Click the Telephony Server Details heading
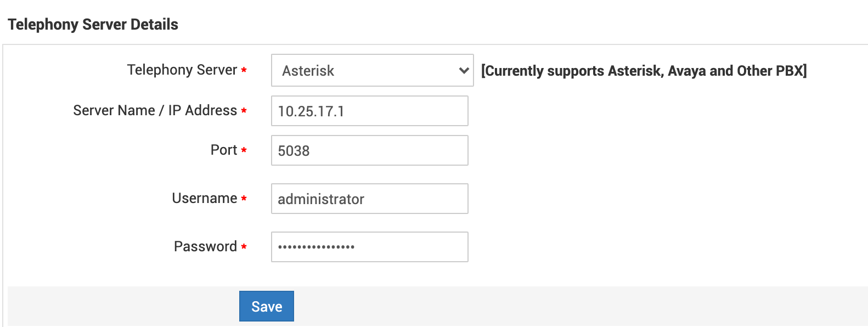The width and height of the screenshot is (868, 327). click(x=93, y=24)
